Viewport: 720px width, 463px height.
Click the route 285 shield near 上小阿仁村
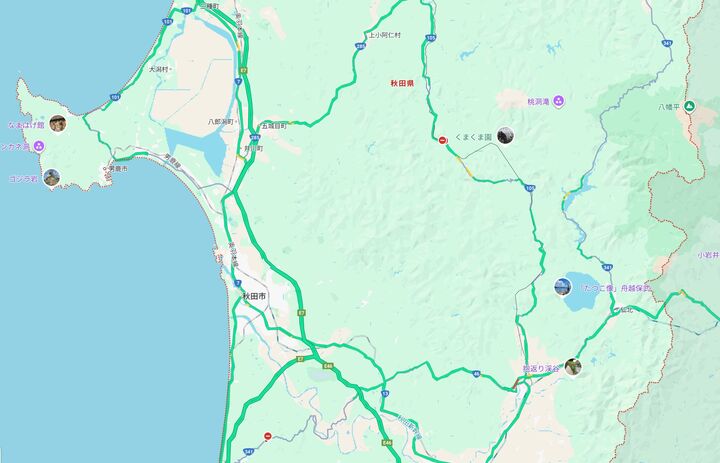360,46
